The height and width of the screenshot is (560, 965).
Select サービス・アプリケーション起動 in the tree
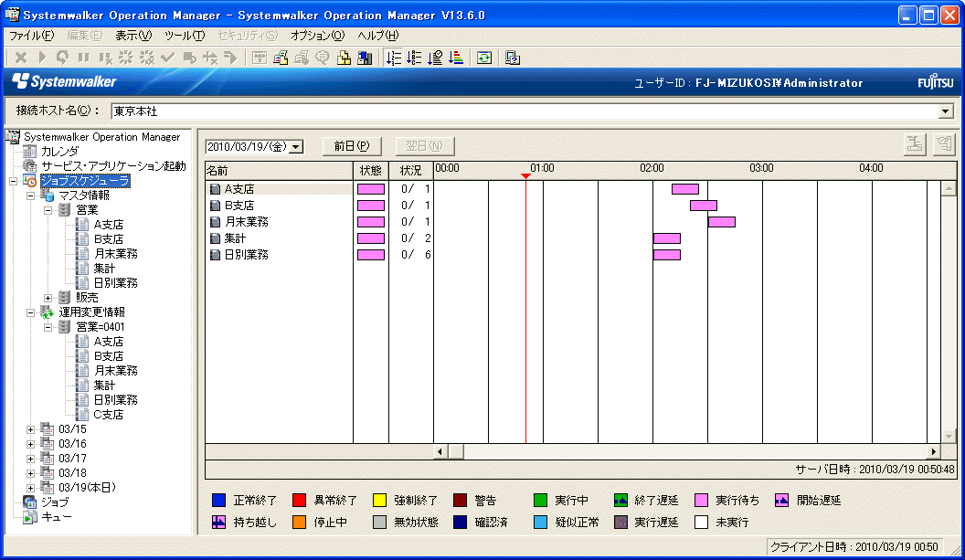[113, 166]
